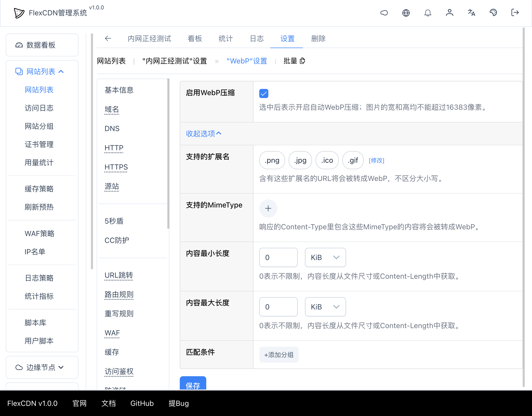Screen dimensions: 532x416
Task: Click the settings menu vertical scrollbar
Action: coord(168,153)
